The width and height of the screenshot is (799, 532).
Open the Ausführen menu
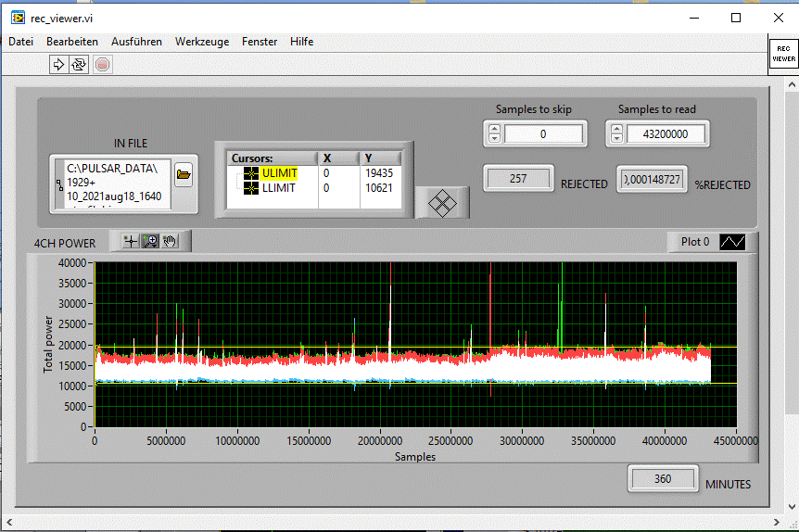coord(136,42)
